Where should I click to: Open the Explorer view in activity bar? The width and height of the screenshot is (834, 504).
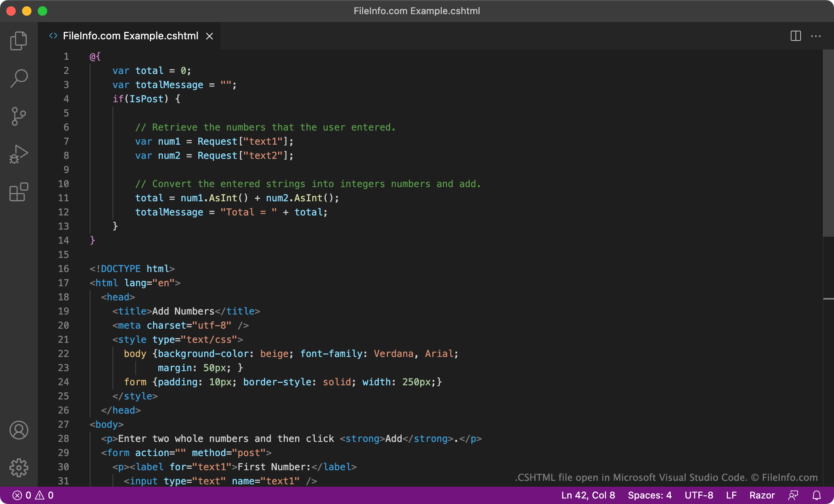[x=18, y=41]
